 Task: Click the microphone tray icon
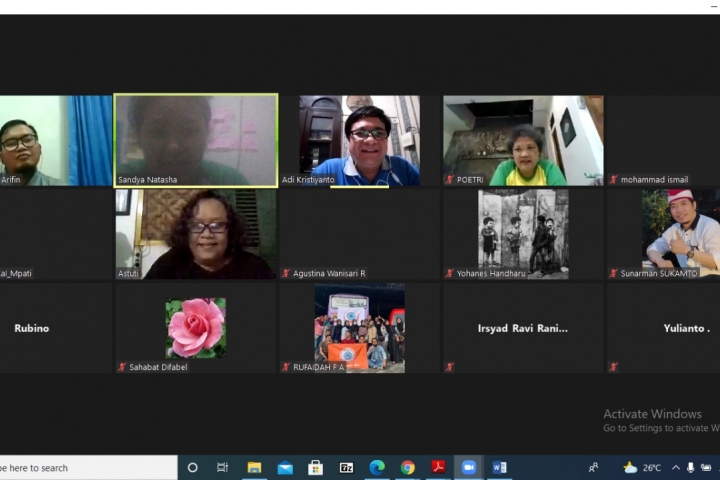tap(690, 468)
